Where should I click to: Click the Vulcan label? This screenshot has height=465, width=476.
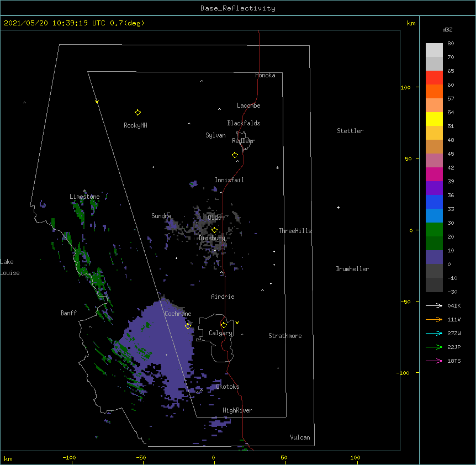pyautogui.click(x=300, y=437)
